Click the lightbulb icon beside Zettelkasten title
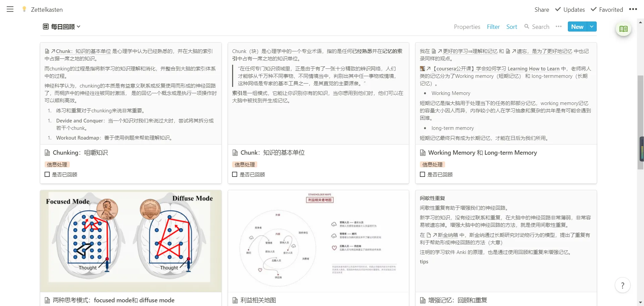Viewport: 644px width, 306px height. pos(24,9)
